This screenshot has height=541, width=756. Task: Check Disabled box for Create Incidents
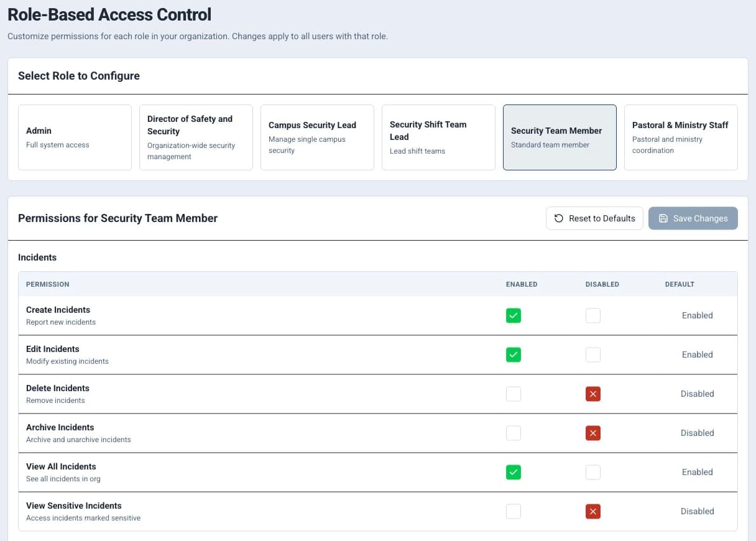(x=593, y=316)
